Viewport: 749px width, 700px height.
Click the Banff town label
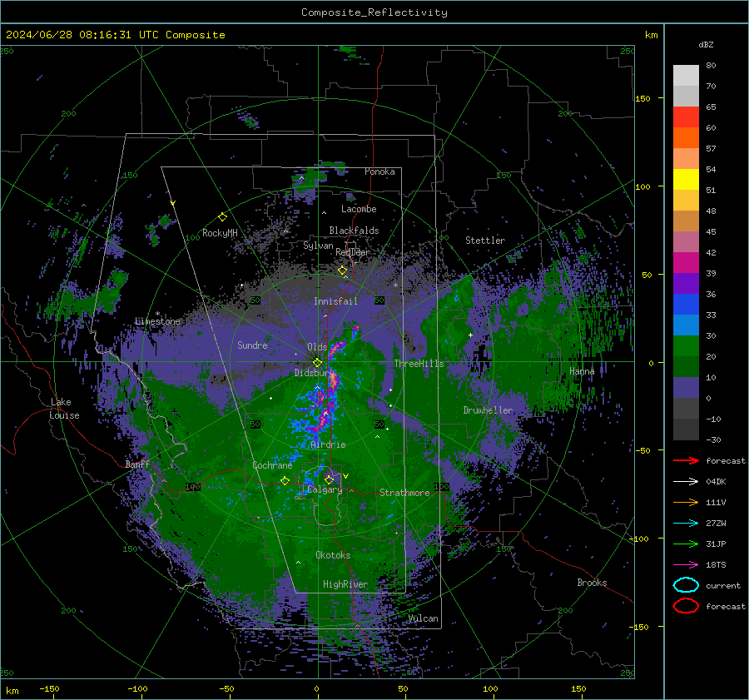[137, 464]
